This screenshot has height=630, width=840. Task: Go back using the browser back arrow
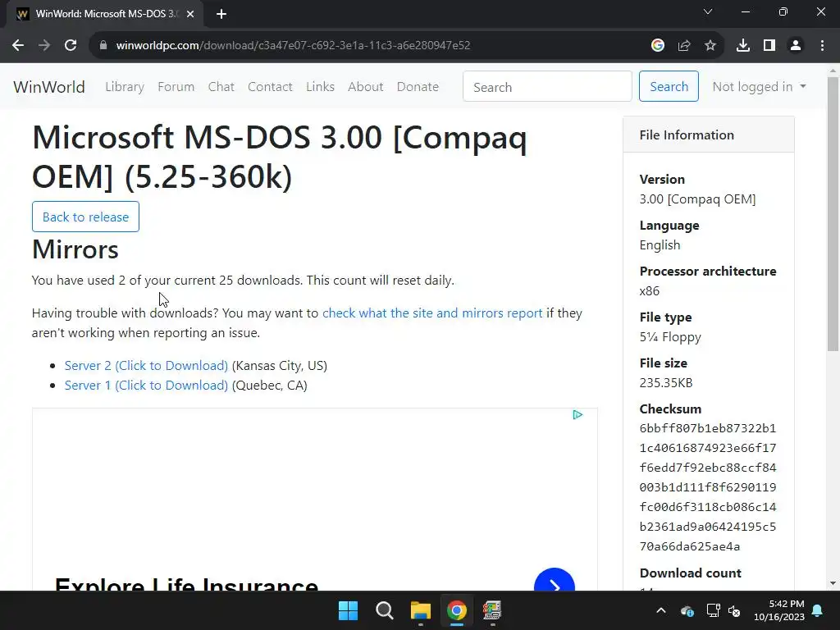click(18, 46)
